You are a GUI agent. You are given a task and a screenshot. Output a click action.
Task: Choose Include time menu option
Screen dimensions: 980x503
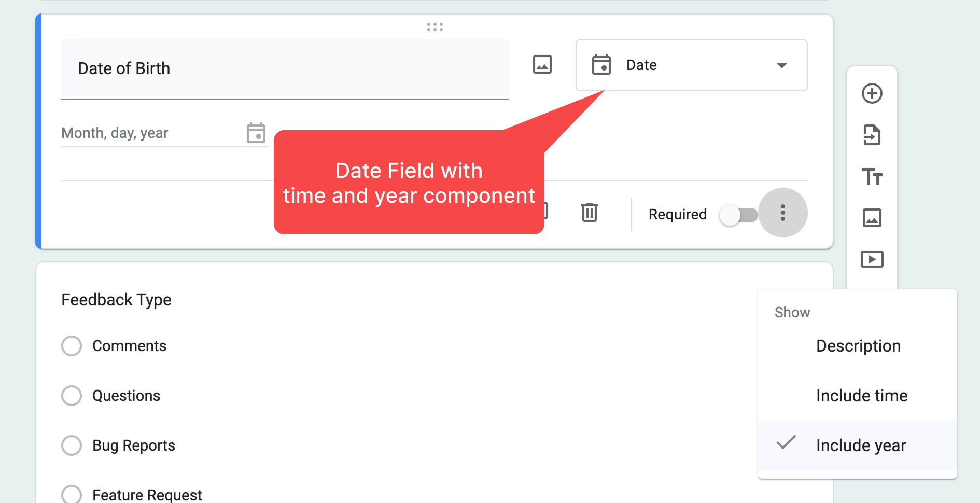click(x=861, y=396)
